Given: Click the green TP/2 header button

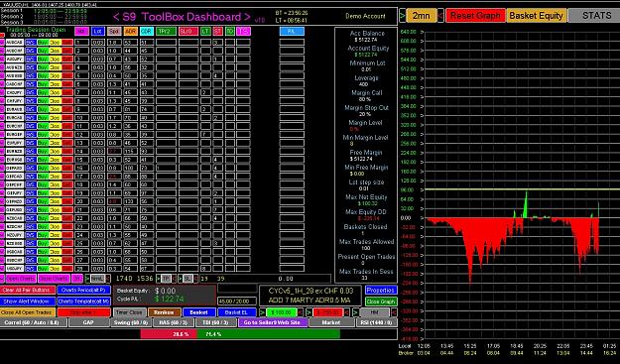Looking at the screenshot, I should click(x=166, y=31).
